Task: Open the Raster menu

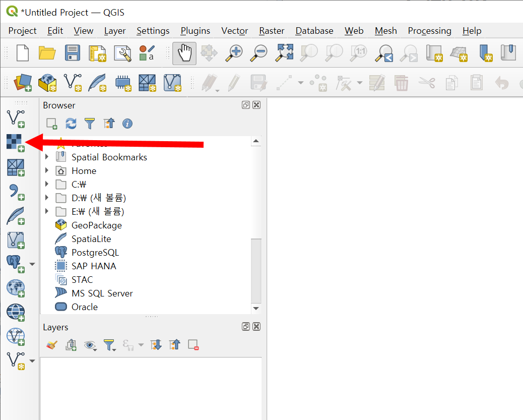Action: (x=272, y=31)
